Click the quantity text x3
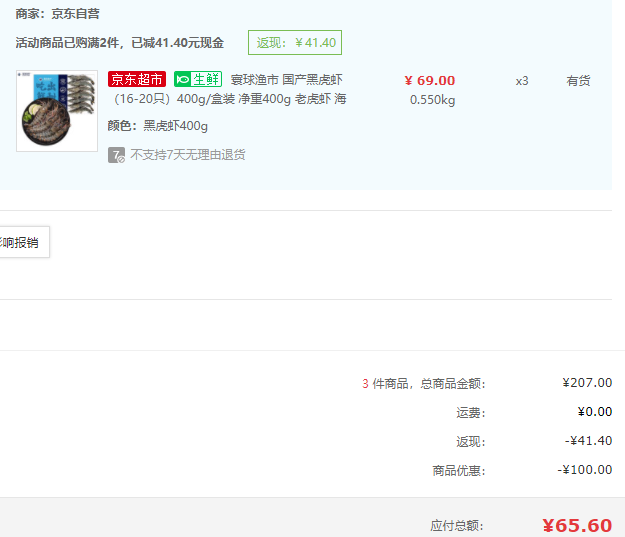The height and width of the screenshot is (537, 625). 522,81
